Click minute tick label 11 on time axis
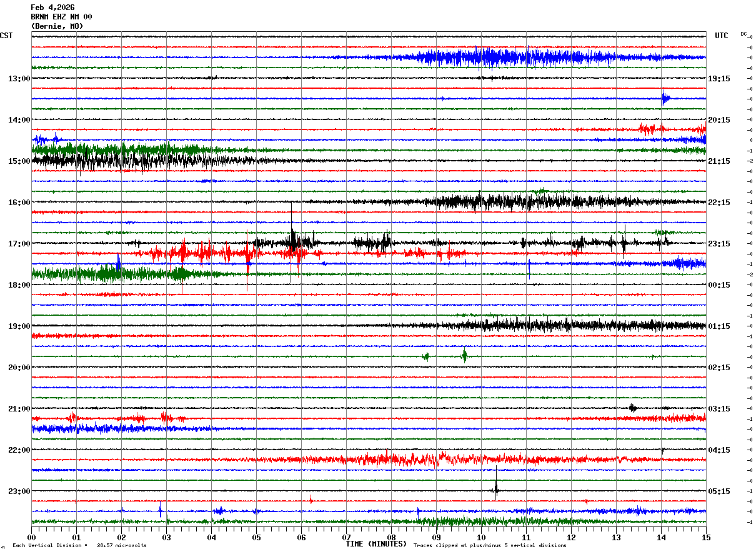 (x=526, y=537)
